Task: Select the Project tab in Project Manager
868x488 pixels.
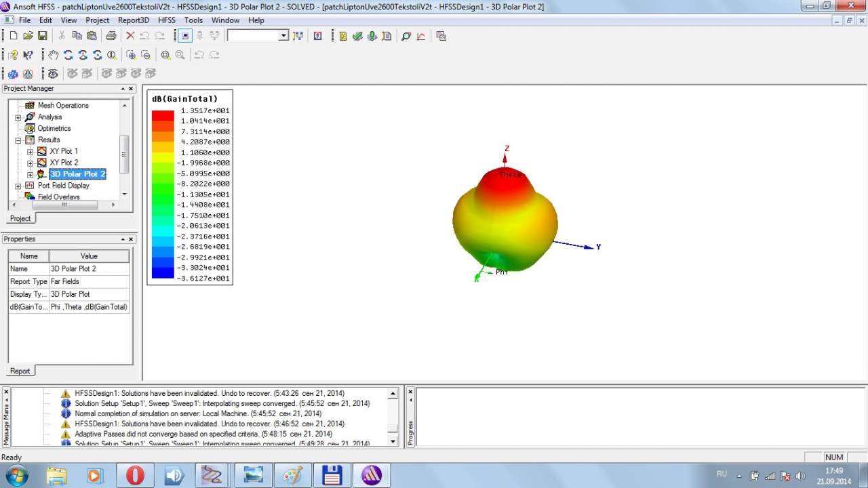Action: click(20, 218)
